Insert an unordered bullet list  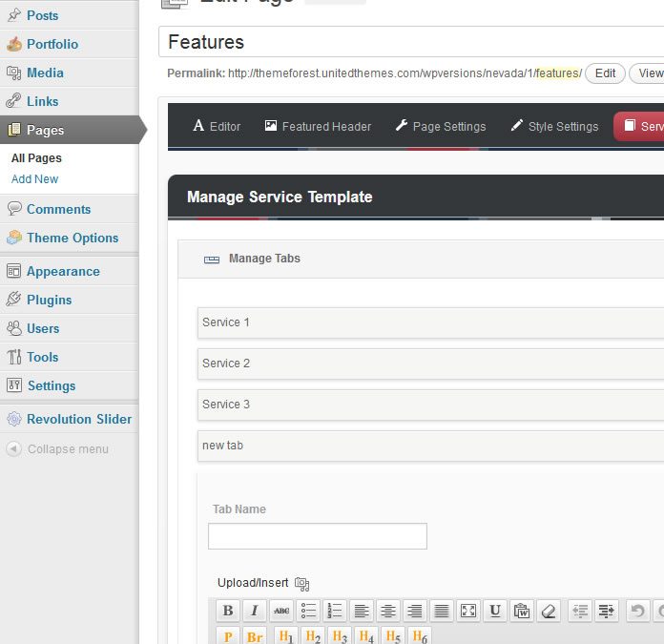(x=308, y=612)
